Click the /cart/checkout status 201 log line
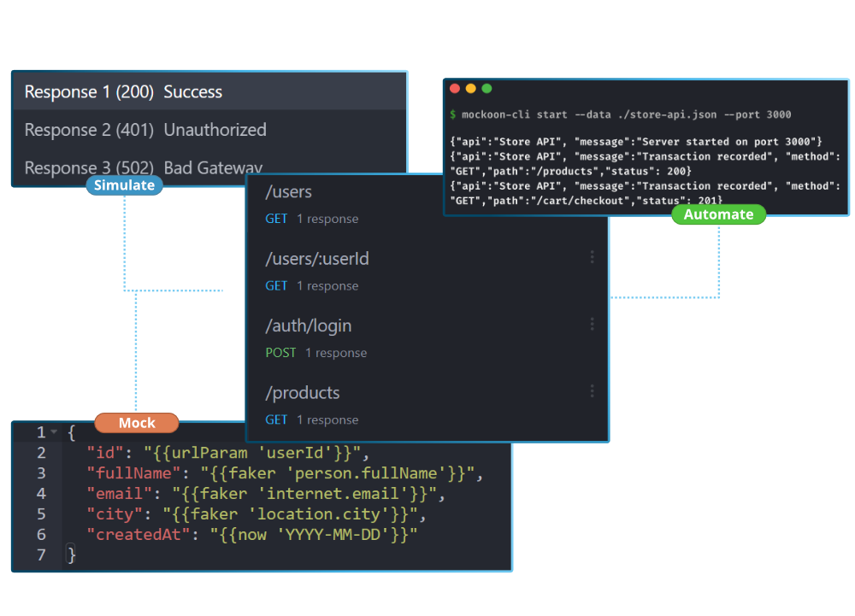The height and width of the screenshot is (616, 855). (x=646, y=193)
